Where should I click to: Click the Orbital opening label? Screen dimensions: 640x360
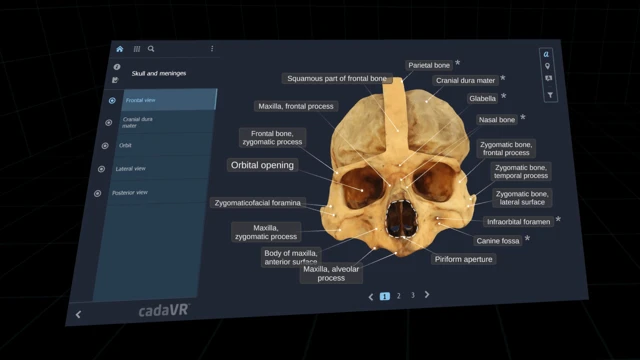pyautogui.click(x=262, y=165)
